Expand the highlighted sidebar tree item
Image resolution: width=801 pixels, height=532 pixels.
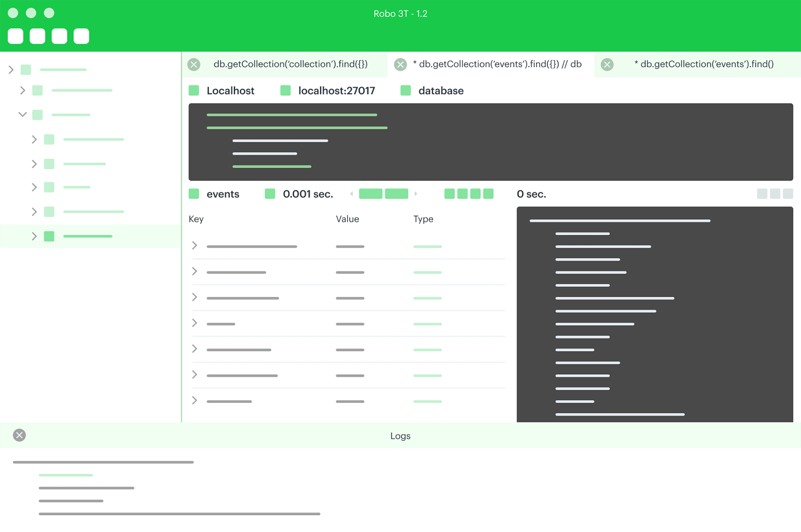tap(34, 236)
